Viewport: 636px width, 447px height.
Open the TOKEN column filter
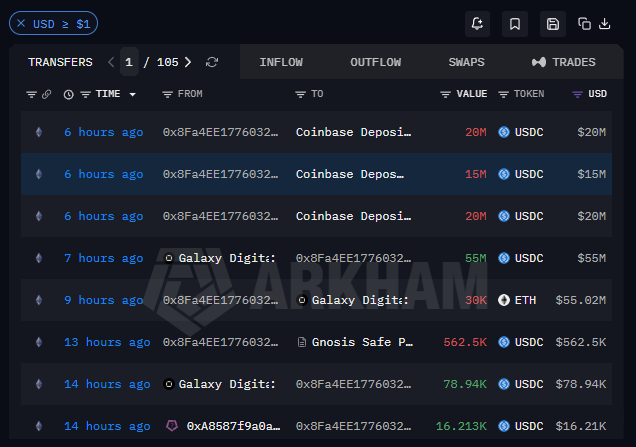tap(503, 95)
